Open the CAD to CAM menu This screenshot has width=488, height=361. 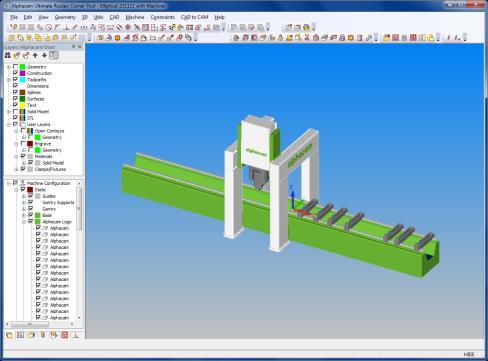(194, 17)
